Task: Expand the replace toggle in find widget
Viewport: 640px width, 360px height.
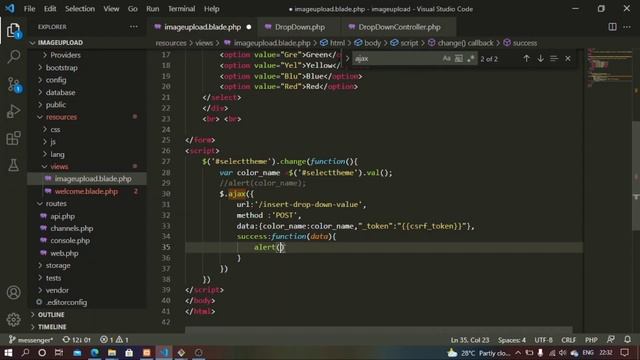Action: (x=347, y=58)
